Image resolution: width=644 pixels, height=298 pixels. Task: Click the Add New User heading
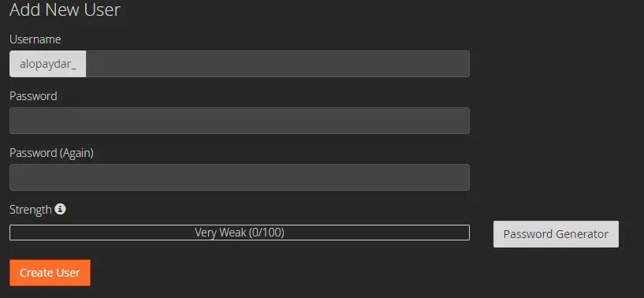click(65, 9)
